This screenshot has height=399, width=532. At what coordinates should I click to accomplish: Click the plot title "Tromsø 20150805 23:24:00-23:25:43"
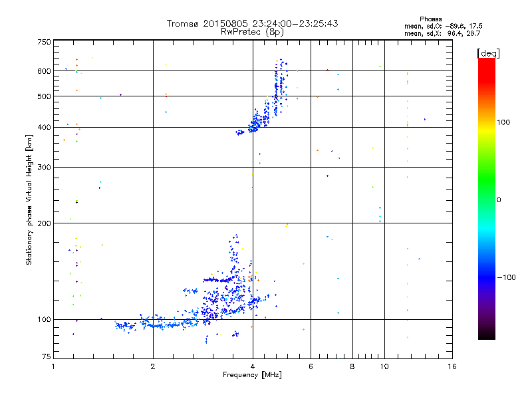[x=252, y=23]
